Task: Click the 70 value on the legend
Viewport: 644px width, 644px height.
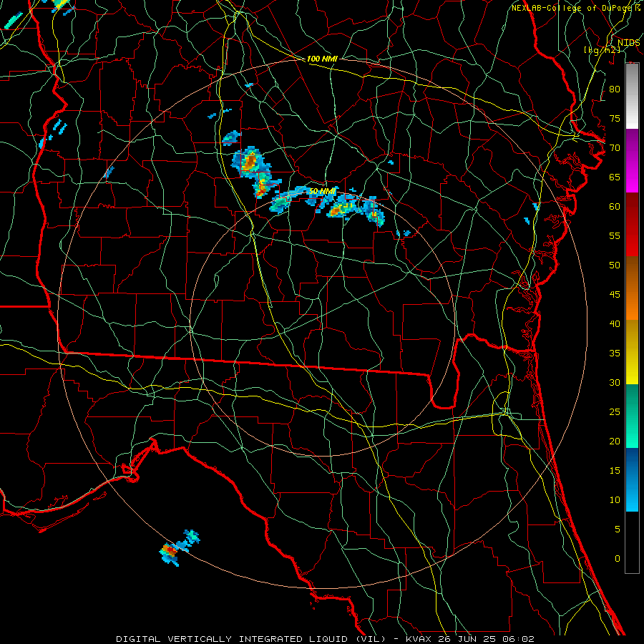Action: (x=615, y=148)
